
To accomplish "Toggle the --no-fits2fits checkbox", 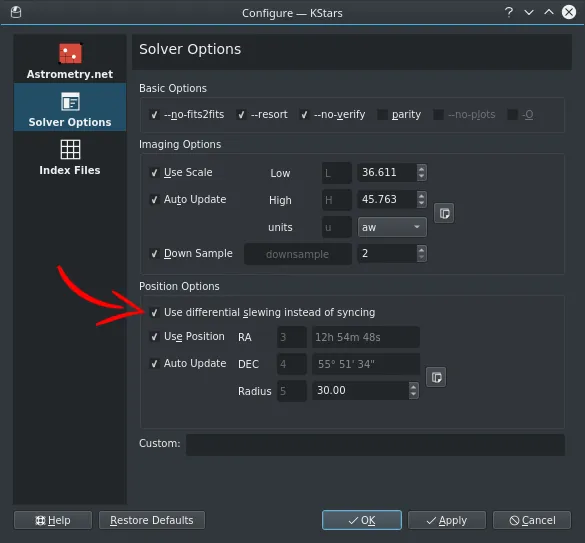I will tap(154, 115).
